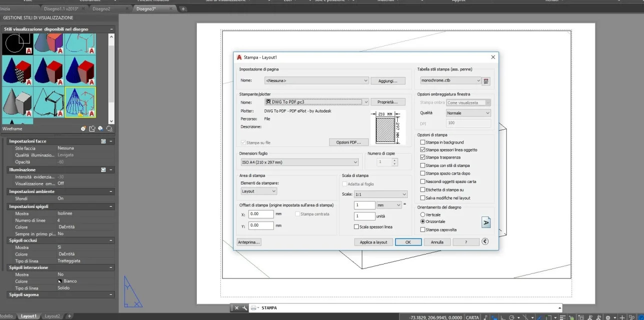
Task: Open the plot style table editor icon
Action: tap(486, 80)
